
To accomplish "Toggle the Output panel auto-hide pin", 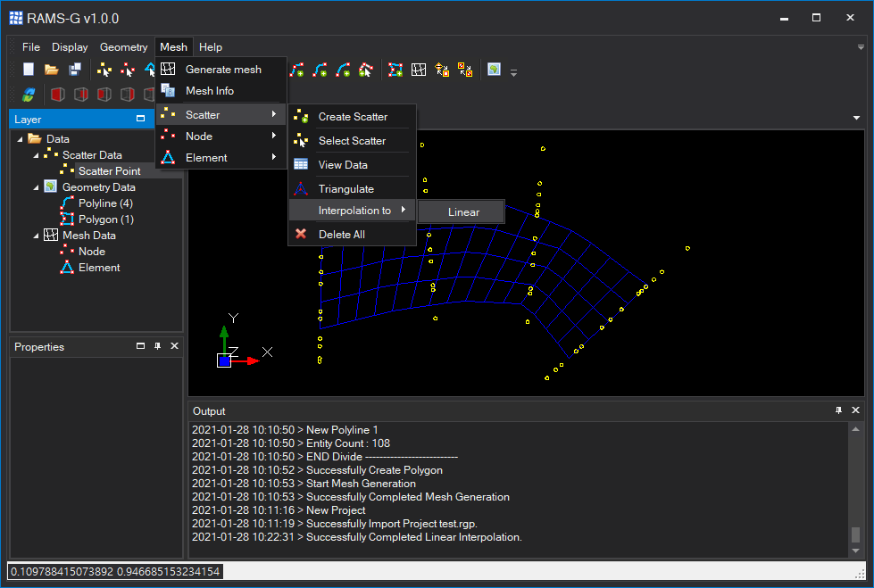I will point(838,410).
